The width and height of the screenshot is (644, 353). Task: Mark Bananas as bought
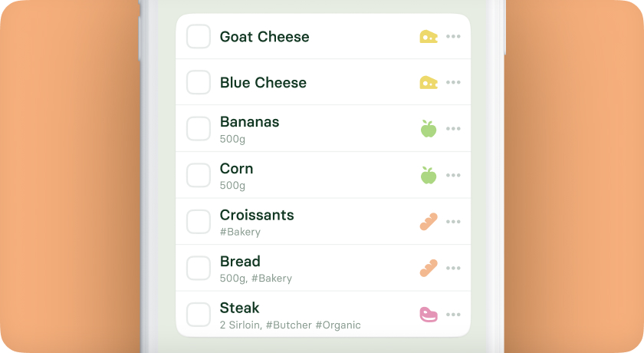click(x=199, y=129)
